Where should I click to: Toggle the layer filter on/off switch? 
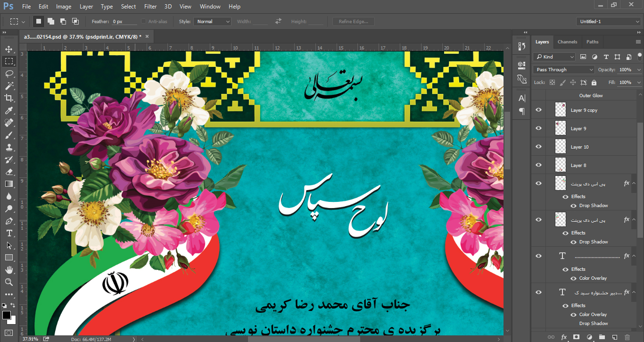[640, 56]
